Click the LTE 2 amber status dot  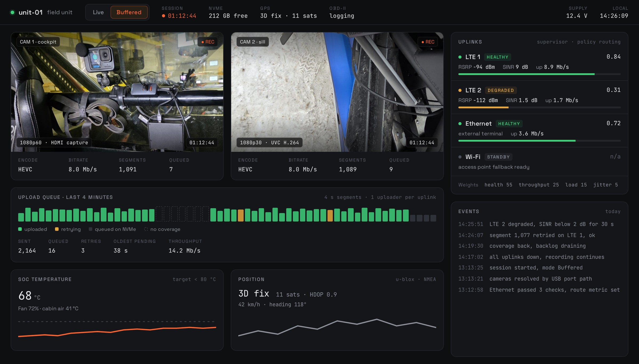[460, 90]
